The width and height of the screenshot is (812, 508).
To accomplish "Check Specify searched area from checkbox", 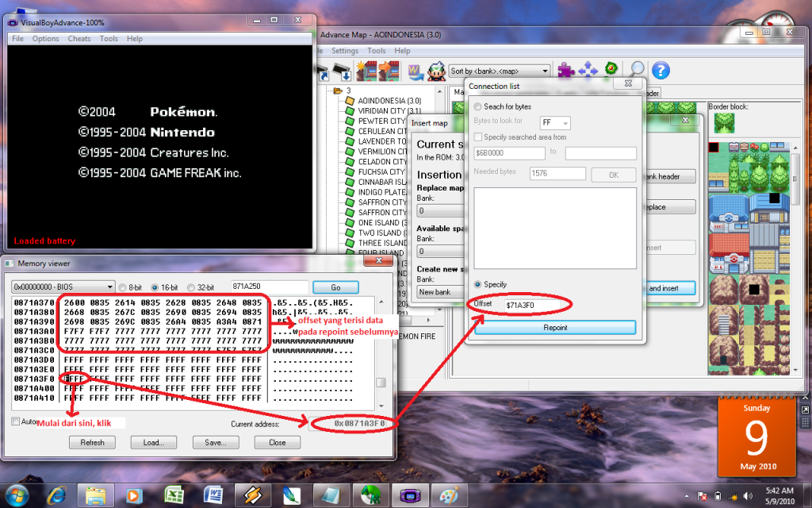I will pyautogui.click(x=478, y=137).
